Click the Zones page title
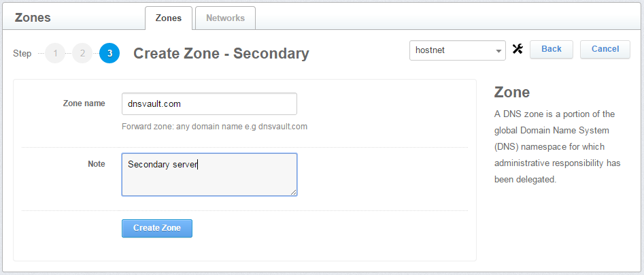This screenshot has width=644, height=275. click(33, 18)
